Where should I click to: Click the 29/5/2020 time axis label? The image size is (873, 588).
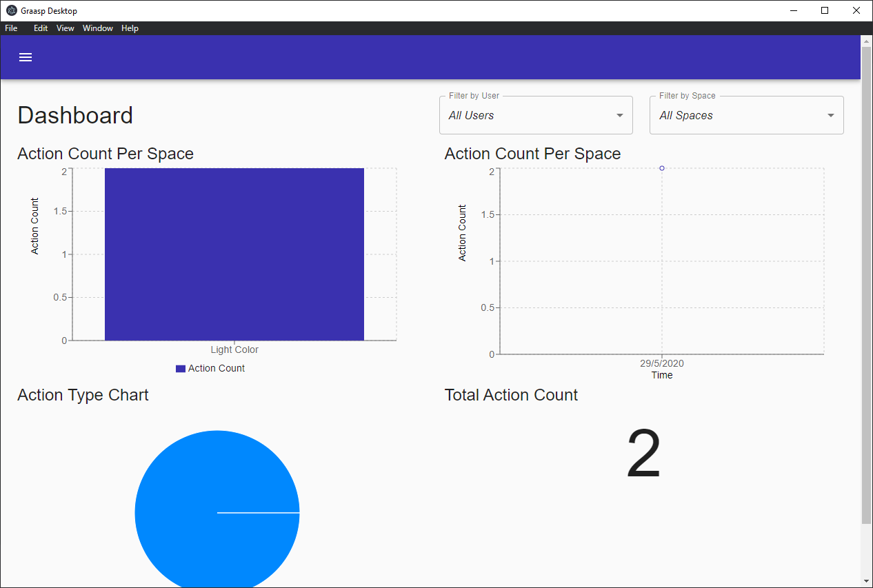661,363
